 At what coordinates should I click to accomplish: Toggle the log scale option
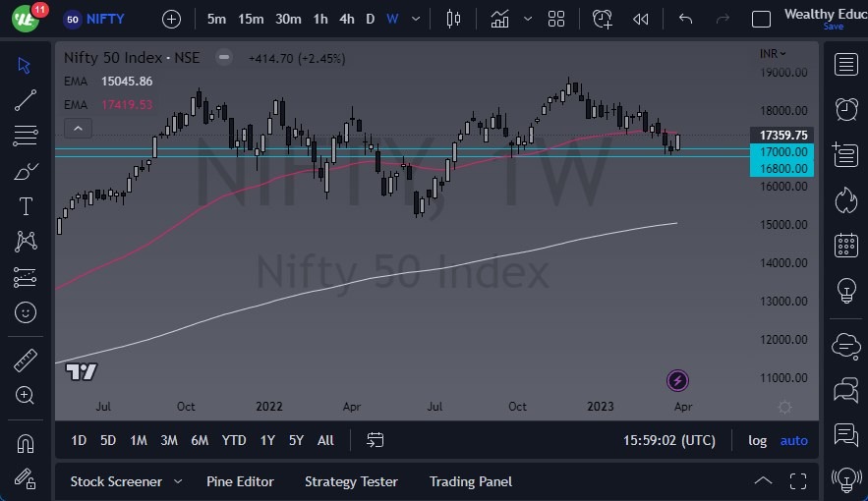tap(757, 440)
